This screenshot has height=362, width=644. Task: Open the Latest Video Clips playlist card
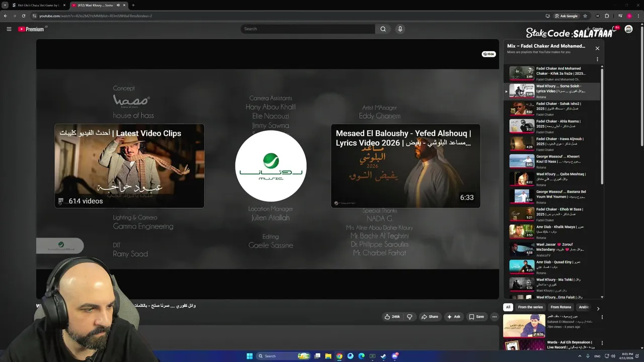(129, 166)
